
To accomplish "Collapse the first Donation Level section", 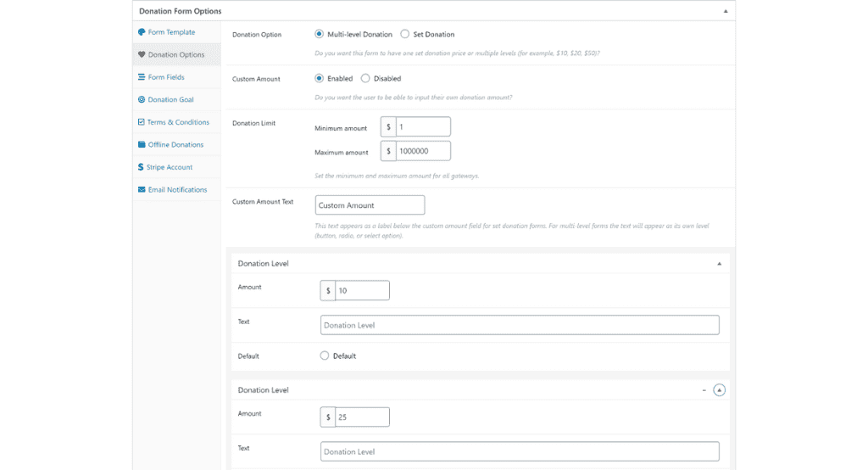I will coord(719,264).
